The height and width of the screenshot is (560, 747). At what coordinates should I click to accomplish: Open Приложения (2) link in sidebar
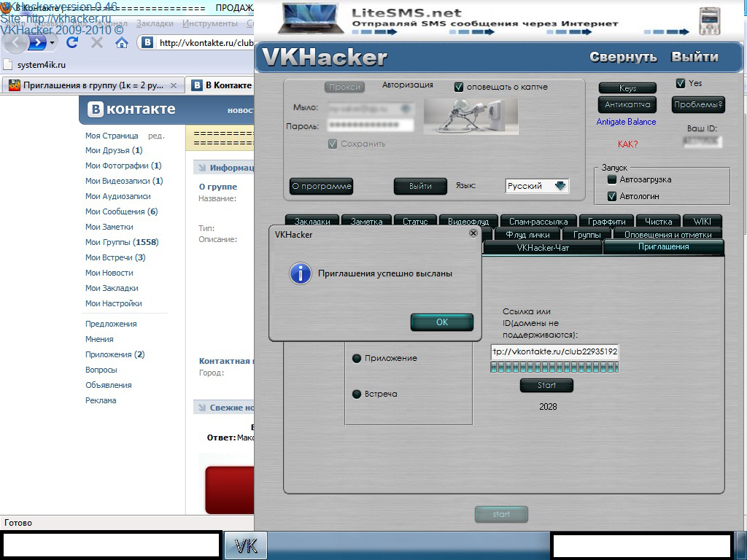[x=115, y=354]
